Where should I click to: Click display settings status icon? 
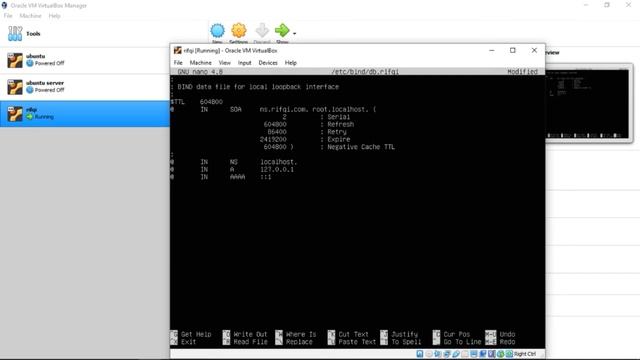click(474, 354)
